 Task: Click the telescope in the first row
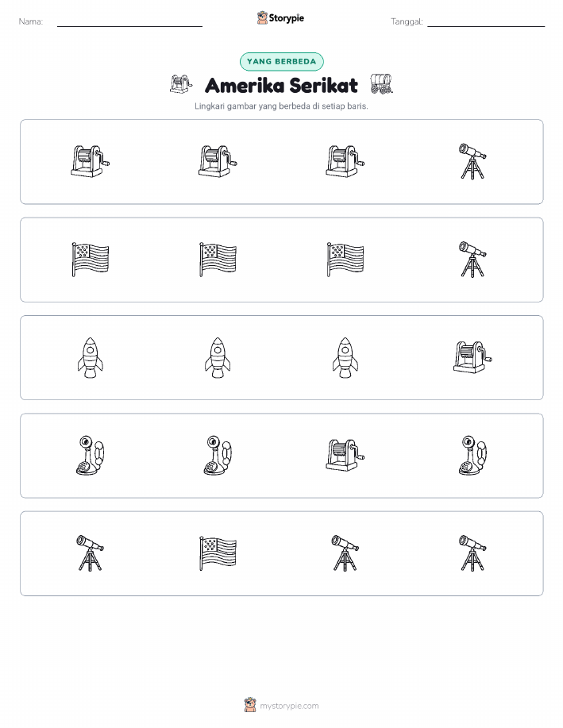472,162
